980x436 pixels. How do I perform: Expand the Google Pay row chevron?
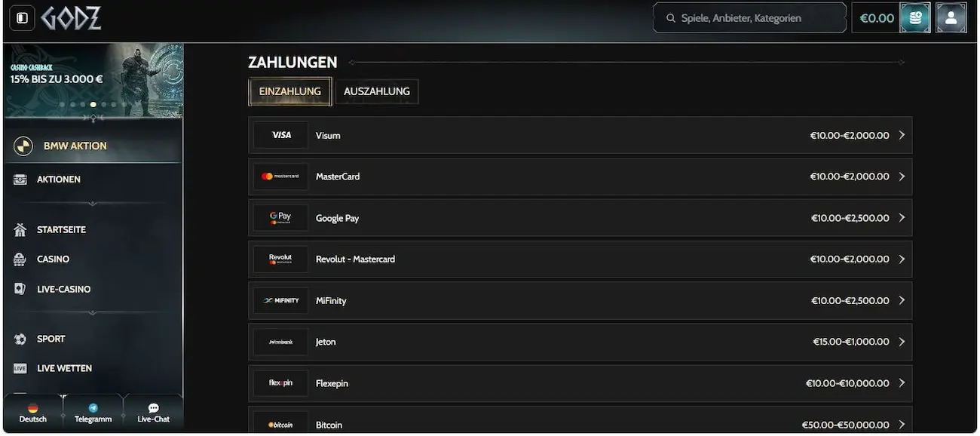point(902,218)
